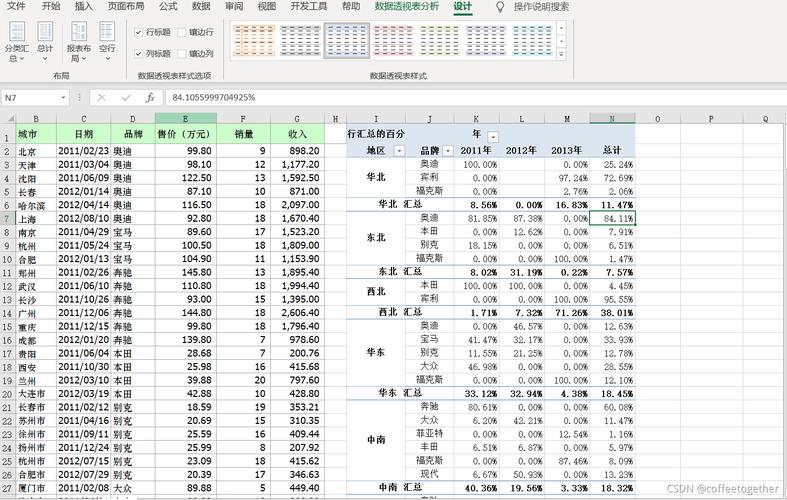Image resolution: width=787 pixels, height=500 pixels.
Task: Open the 总计 grand totals option
Action: click(45, 42)
